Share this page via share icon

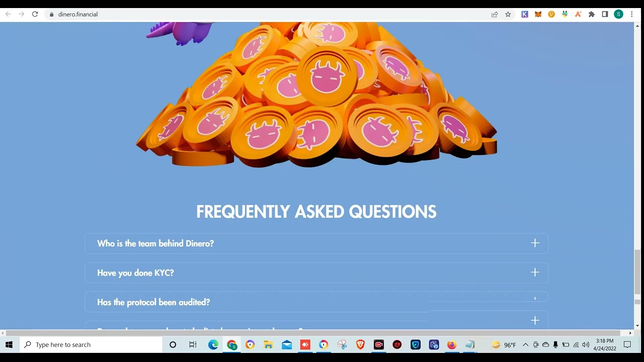point(495,14)
